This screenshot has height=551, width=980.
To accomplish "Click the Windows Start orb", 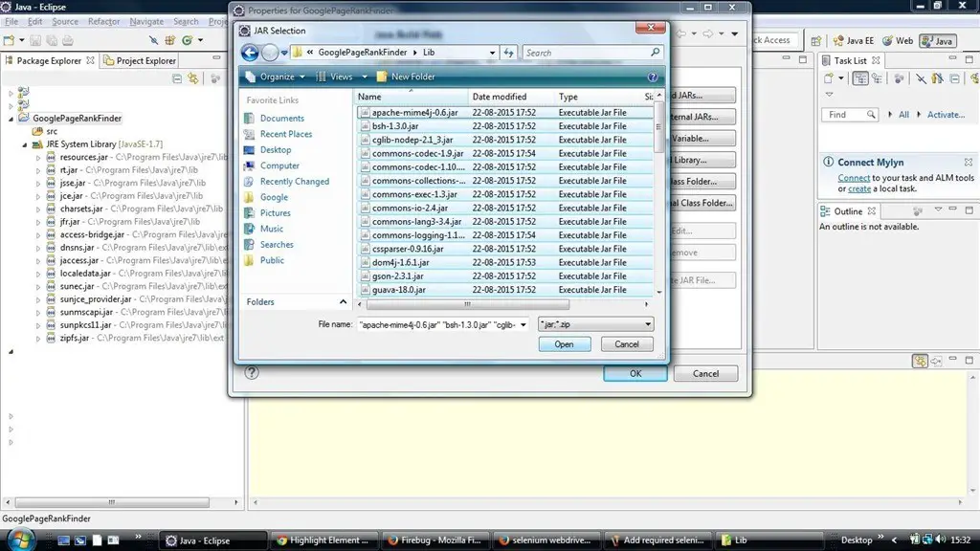I will 21,539.
